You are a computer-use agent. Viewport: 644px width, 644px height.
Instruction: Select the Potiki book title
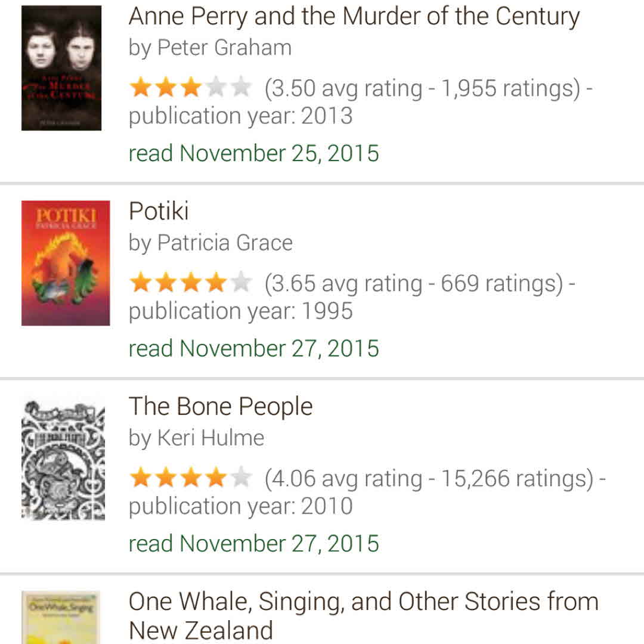[159, 211]
